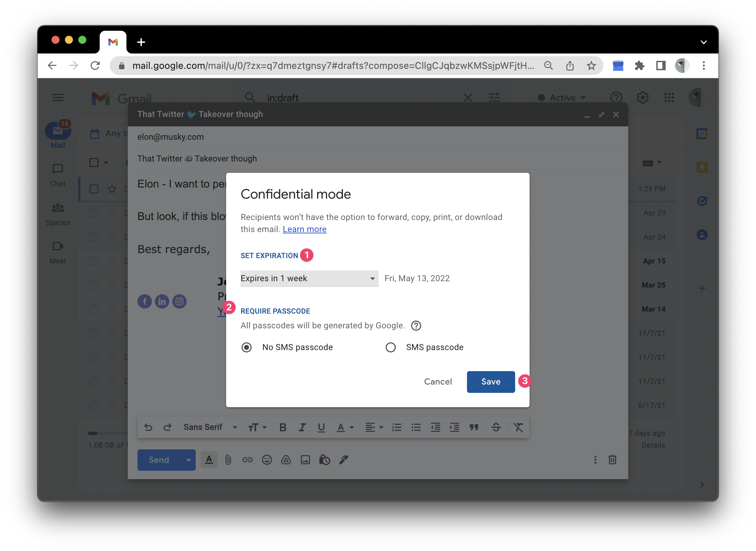Toggle bold formatting
Image resolution: width=756 pixels, height=551 pixels.
coord(283,427)
